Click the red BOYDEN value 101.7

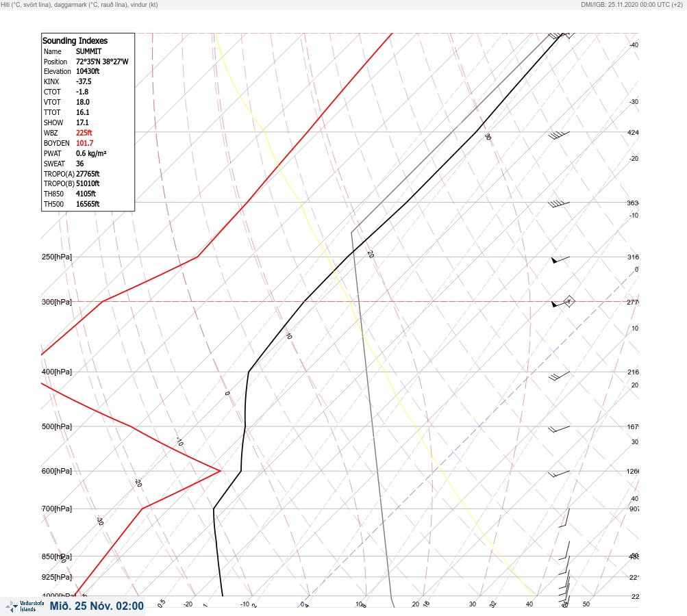tap(84, 143)
